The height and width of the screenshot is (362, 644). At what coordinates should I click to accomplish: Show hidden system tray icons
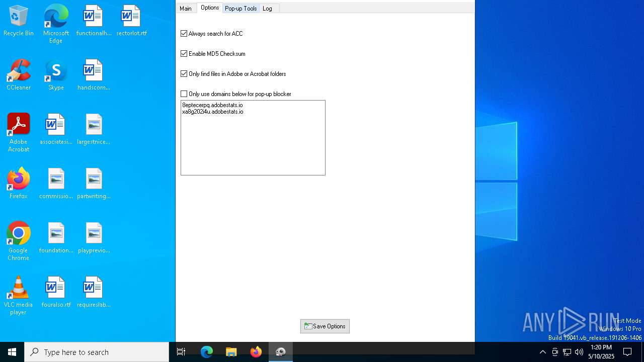click(x=542, y=352)
